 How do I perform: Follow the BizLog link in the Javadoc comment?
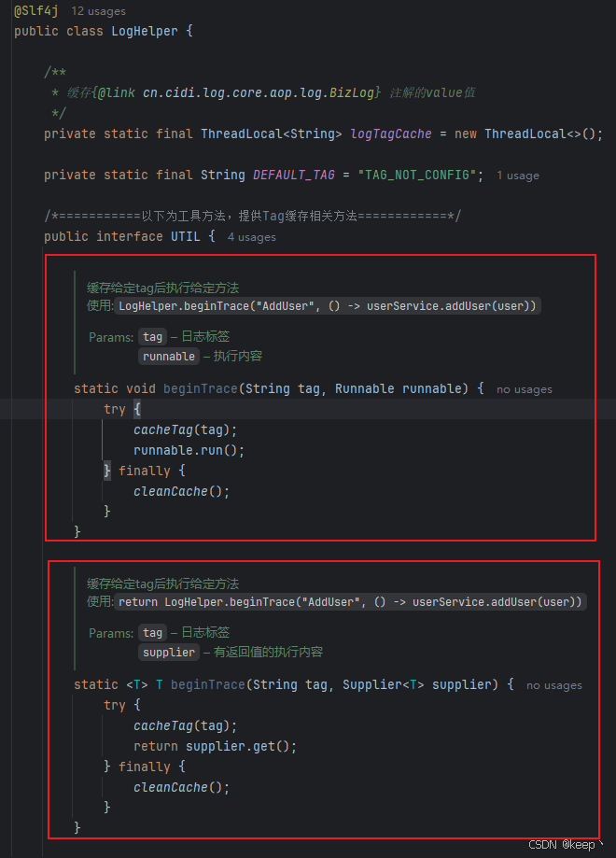(351, 92)
